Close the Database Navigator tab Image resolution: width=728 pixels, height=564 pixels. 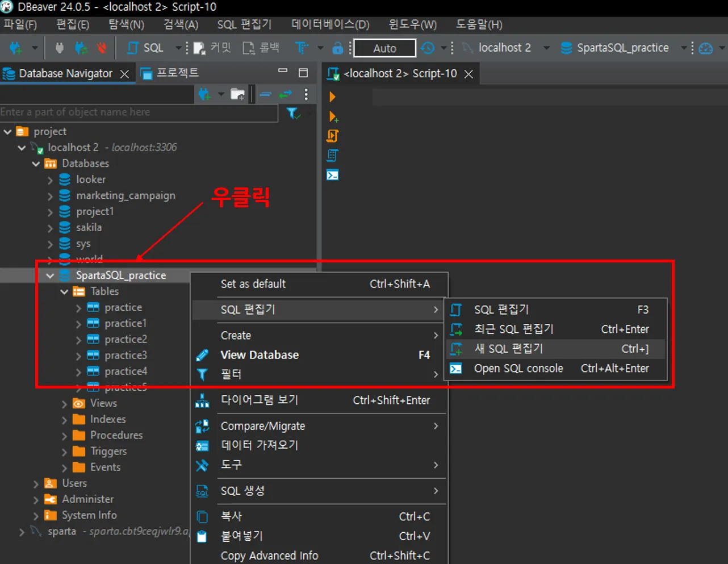[125, 74]
